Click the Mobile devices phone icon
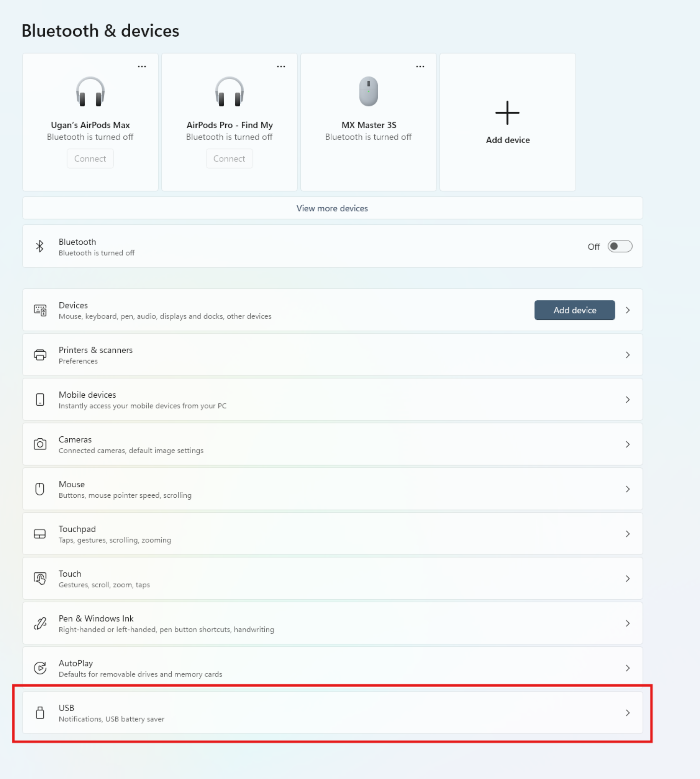The width and height of the screenshot is (700, 779). [40, 399]
